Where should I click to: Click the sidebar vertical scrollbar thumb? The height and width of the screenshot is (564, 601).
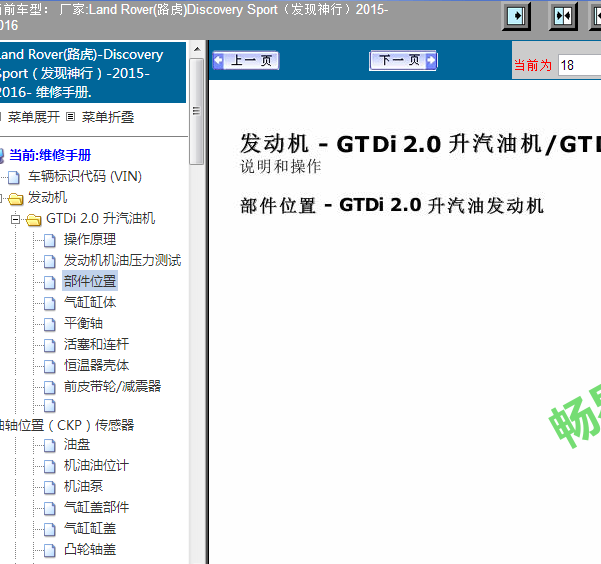click(197, 111)
